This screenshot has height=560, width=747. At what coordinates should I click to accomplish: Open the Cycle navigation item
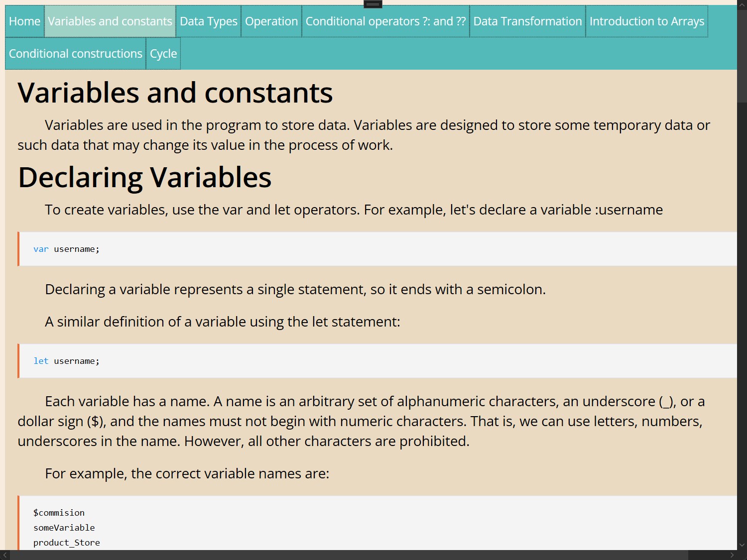[163, 54]
